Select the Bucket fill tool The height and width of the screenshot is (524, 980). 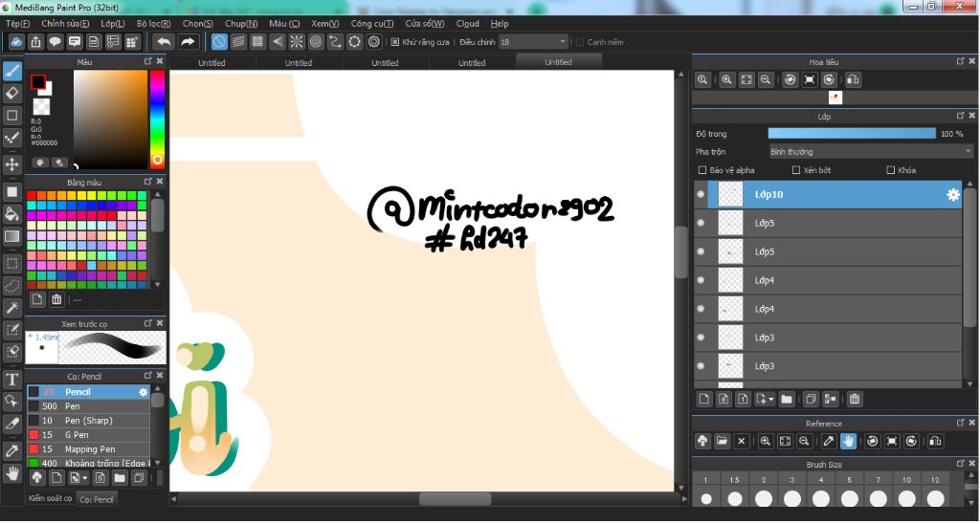coord(11,214)
